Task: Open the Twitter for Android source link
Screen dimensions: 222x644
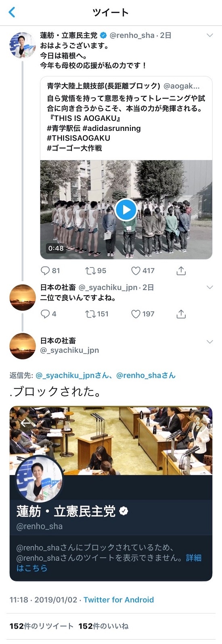Action: pyautogui.click(x=119, y=600)
